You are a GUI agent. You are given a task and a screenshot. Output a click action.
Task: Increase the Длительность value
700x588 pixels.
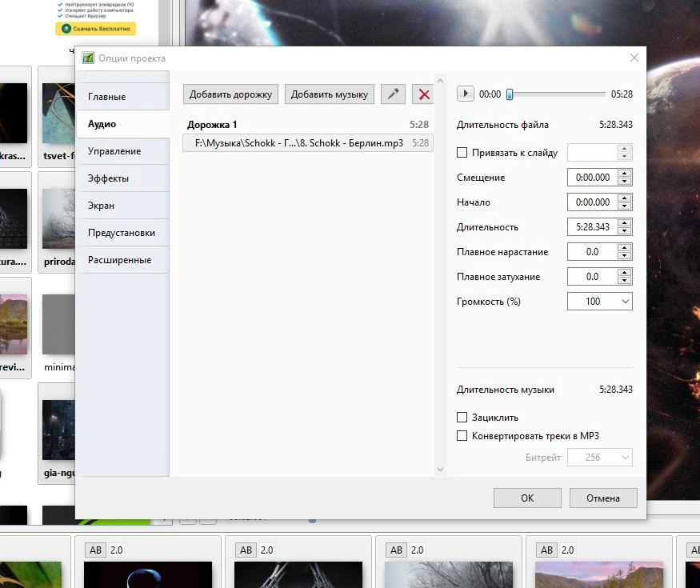(x=625, y=222)
